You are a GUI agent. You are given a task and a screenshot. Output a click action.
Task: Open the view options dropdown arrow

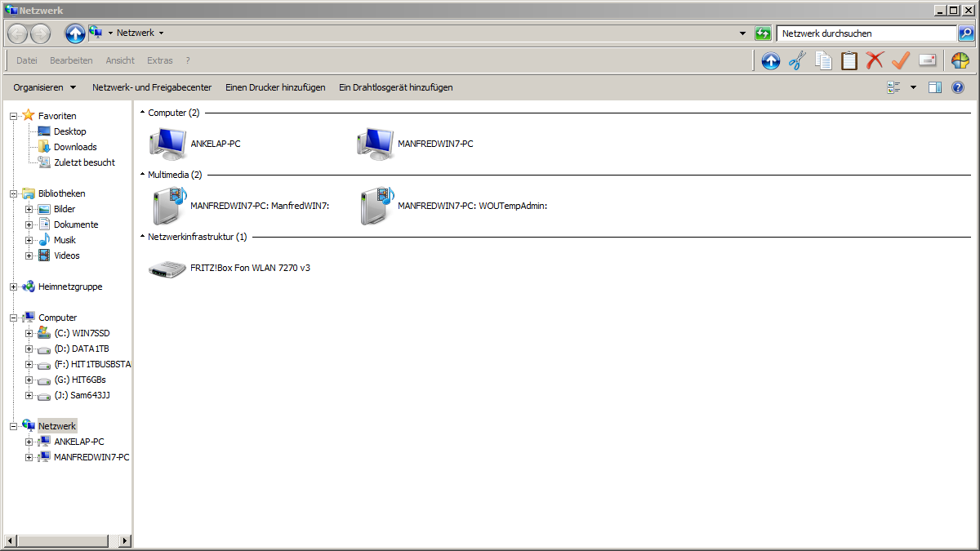(x=913, y=87)
